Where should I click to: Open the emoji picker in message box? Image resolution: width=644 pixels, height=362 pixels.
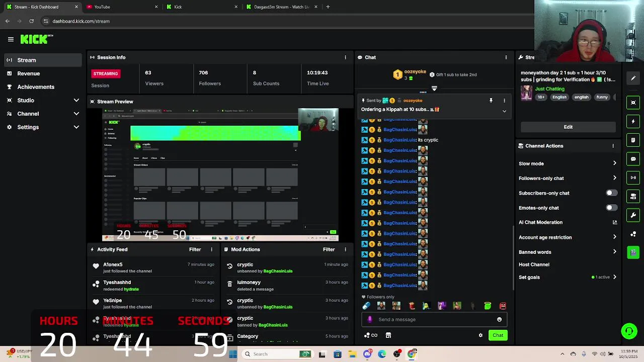(x=499, y=319)
